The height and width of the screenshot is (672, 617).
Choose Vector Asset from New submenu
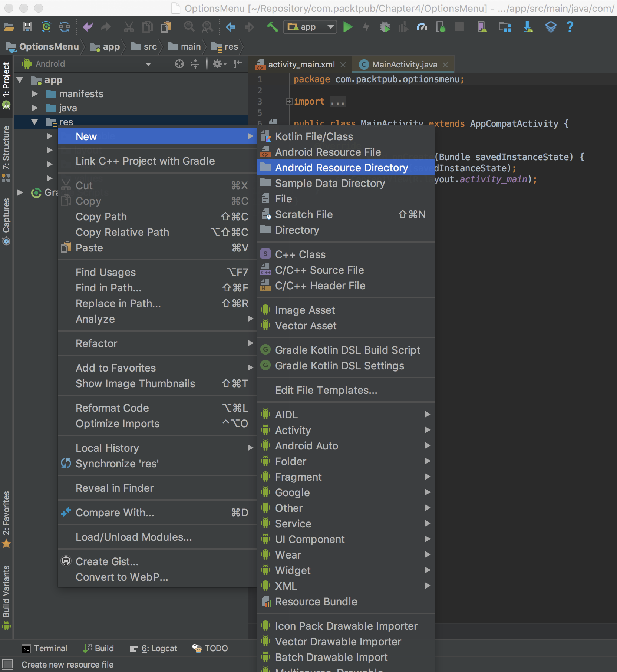point(306,326)
